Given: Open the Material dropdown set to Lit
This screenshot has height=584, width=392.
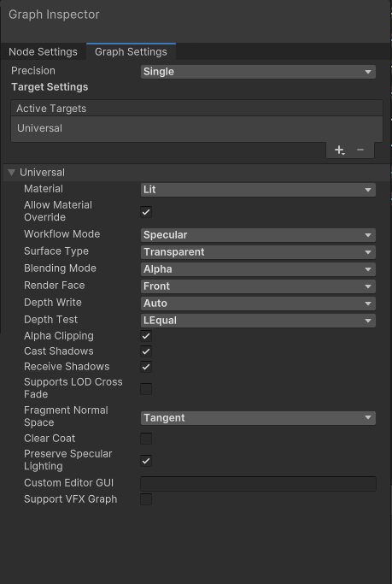Looking at the screenshot, I should [258, 190].
